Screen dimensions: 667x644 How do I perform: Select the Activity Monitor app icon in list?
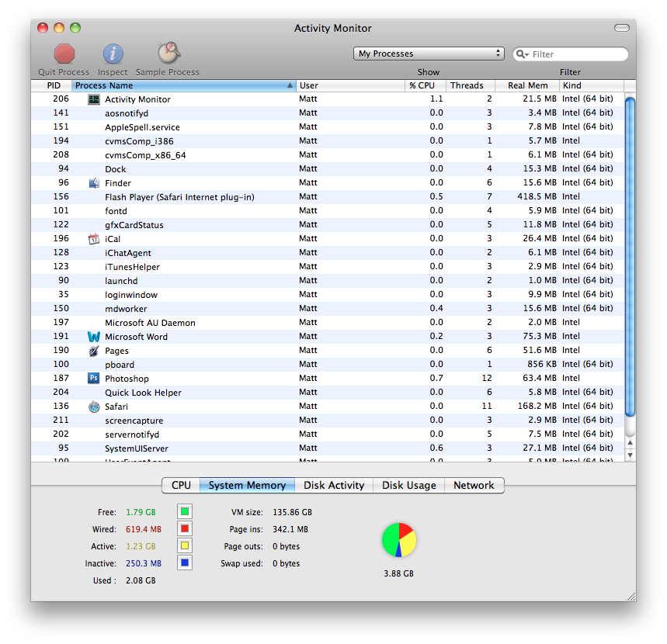point(94,99)
